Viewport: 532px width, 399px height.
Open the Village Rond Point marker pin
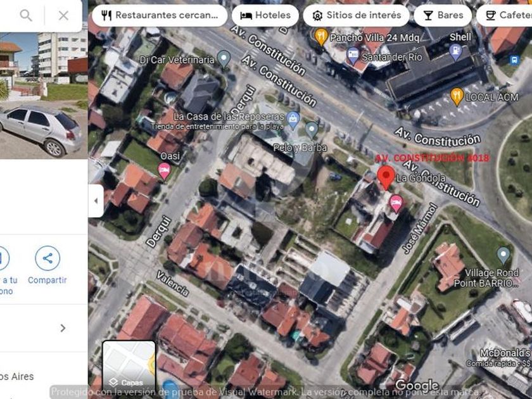point(503,255)
